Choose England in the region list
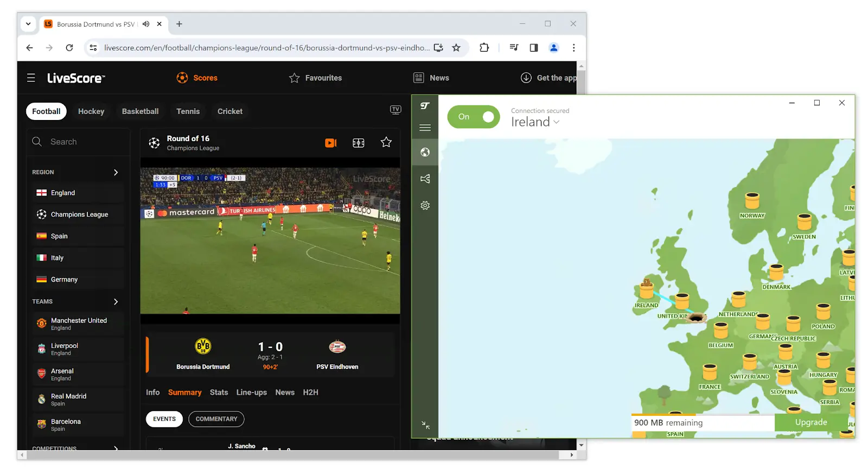The height and width of the screenshot is (468, 868). click(78, 193)
